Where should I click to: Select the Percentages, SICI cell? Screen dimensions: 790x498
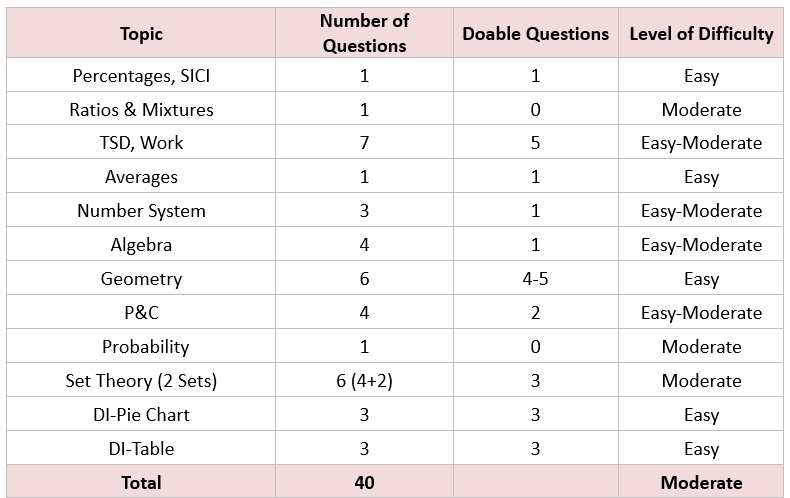[141, 75]
